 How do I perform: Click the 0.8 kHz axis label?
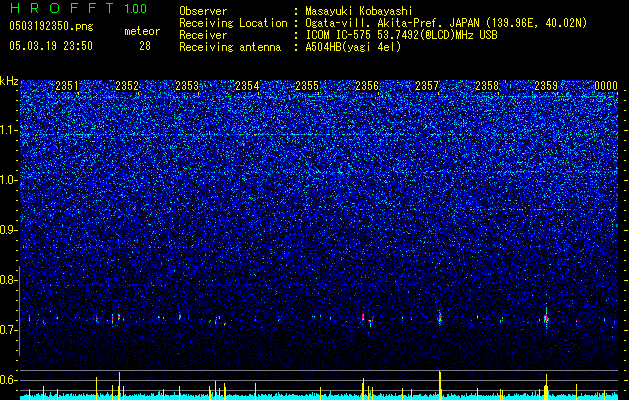[9, 280]
